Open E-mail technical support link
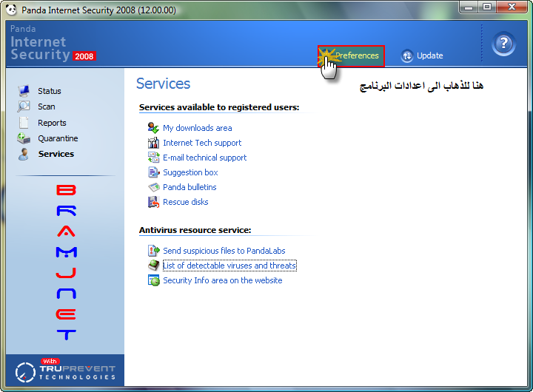Image resolution: width=533 pixels, height=392 pixels. tap(204, 158)
